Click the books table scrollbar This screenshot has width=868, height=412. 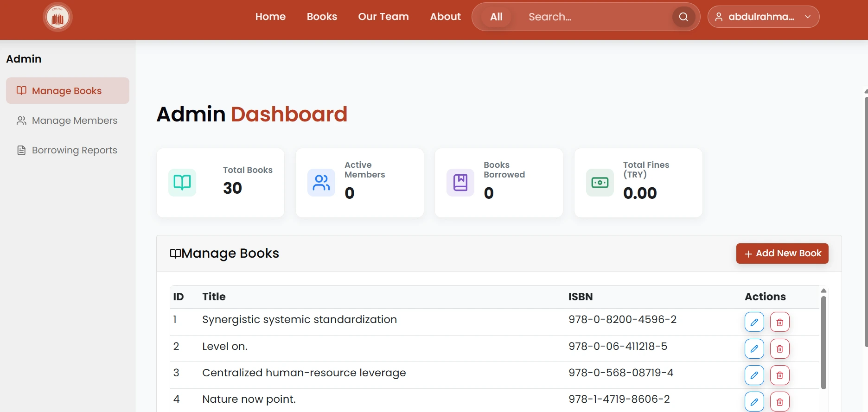[x=823, y=342]
